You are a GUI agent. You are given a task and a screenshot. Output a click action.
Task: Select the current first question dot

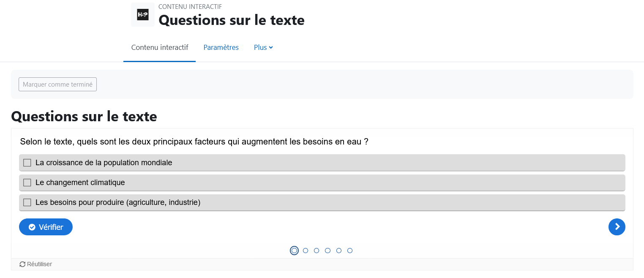pos(295,251)
